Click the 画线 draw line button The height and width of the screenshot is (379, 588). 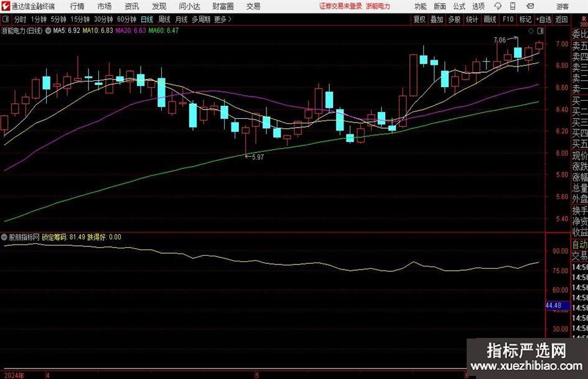tap(490, 19)
